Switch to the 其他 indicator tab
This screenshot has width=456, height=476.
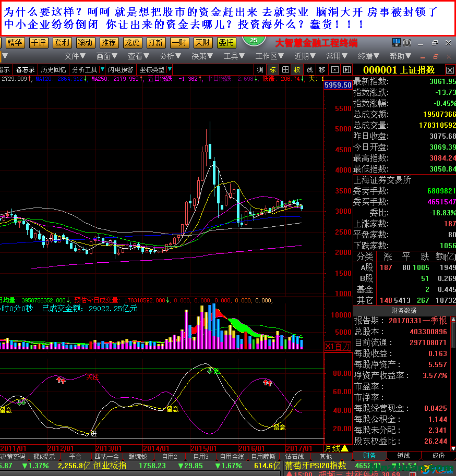pos(326,457)
